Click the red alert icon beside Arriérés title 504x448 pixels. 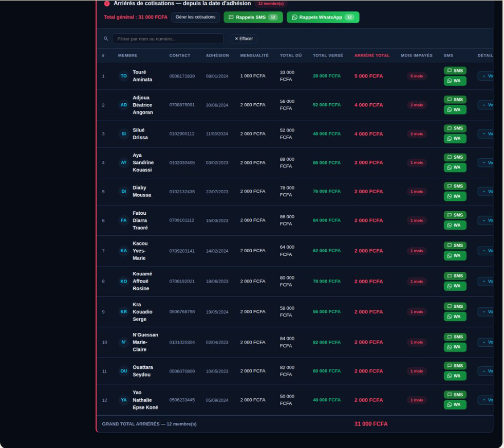coord(107,4)
